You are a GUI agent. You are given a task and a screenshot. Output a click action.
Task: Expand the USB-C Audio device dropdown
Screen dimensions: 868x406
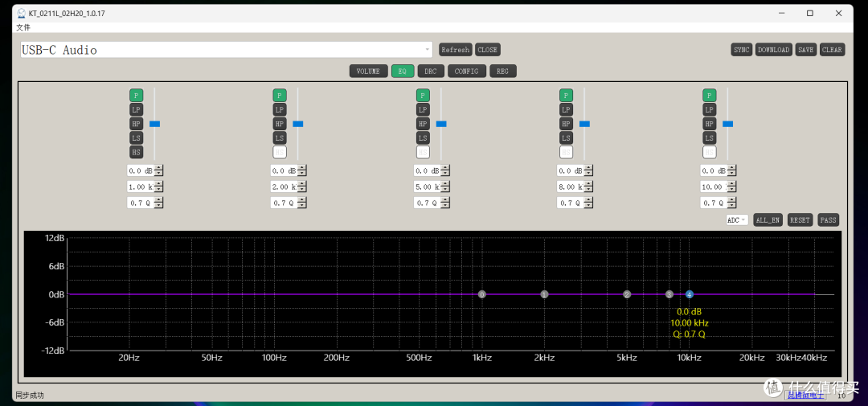[x=226, y=50]
